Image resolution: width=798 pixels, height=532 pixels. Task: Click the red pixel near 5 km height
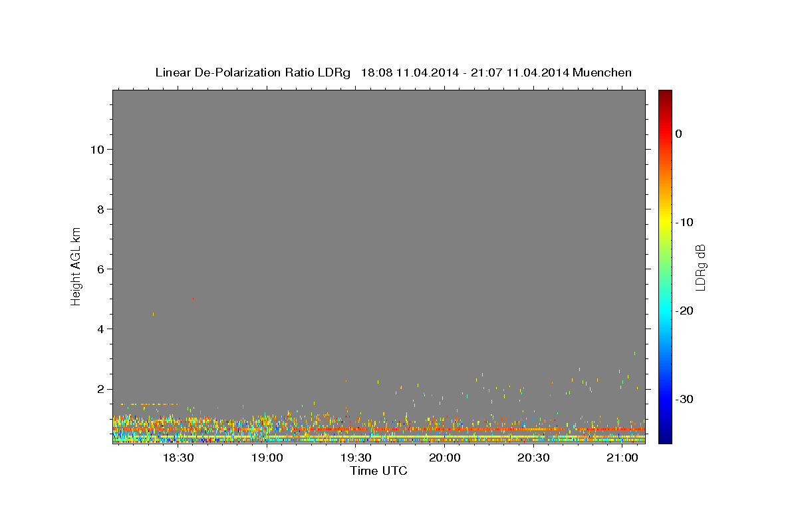193,299
